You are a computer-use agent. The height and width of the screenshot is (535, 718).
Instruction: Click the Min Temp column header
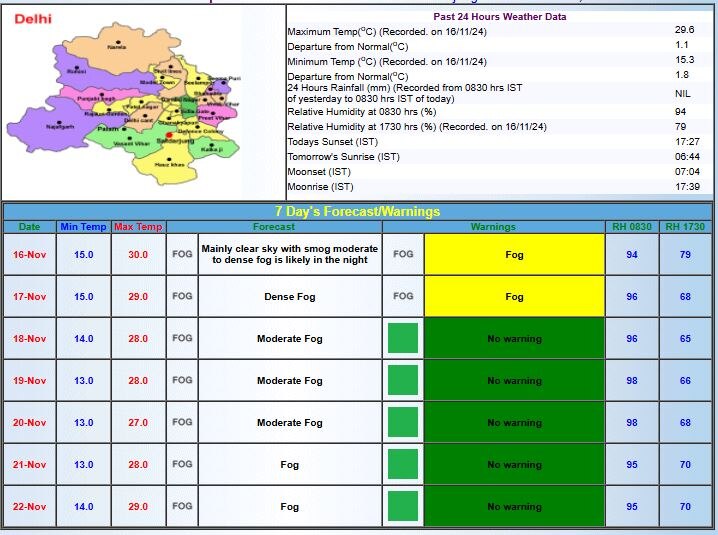point(83,227)
